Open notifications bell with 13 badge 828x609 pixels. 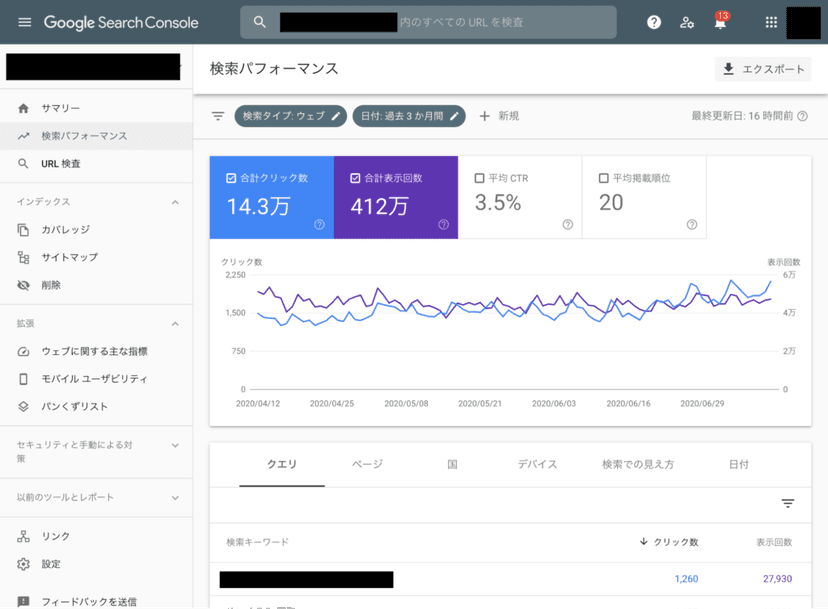tap(720, 21)
